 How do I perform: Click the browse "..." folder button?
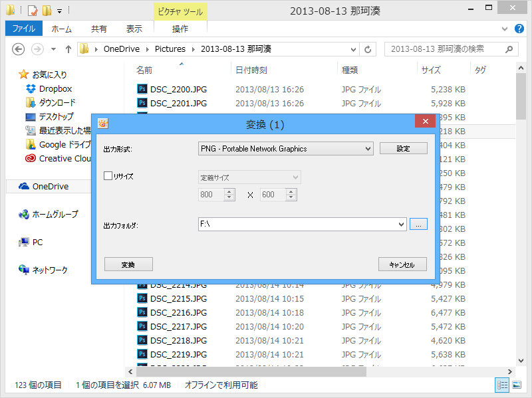click(x=418, y=224)
